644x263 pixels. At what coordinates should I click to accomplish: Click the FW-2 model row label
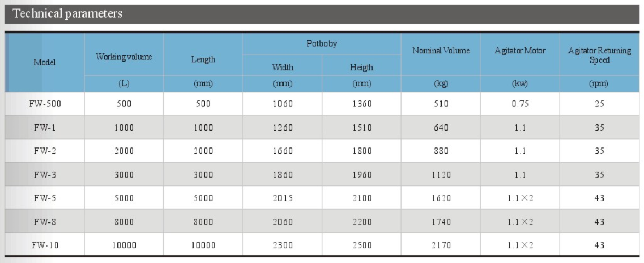45,151
